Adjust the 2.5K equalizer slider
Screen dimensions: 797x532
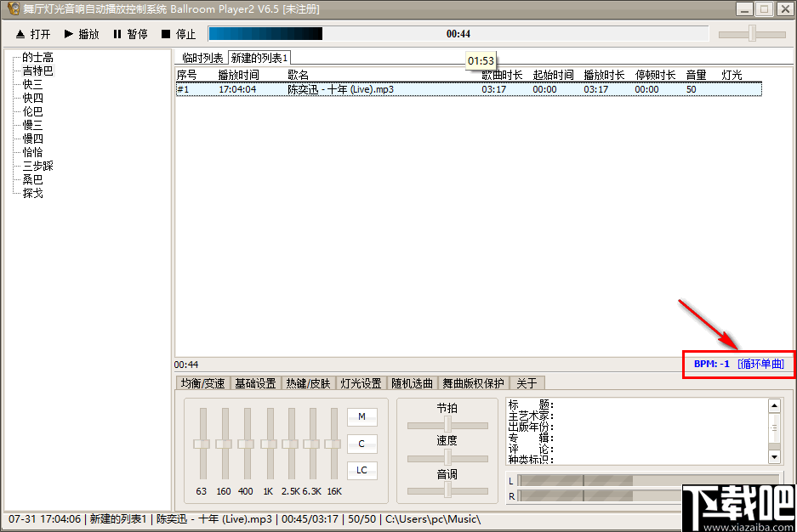point(291,444)
